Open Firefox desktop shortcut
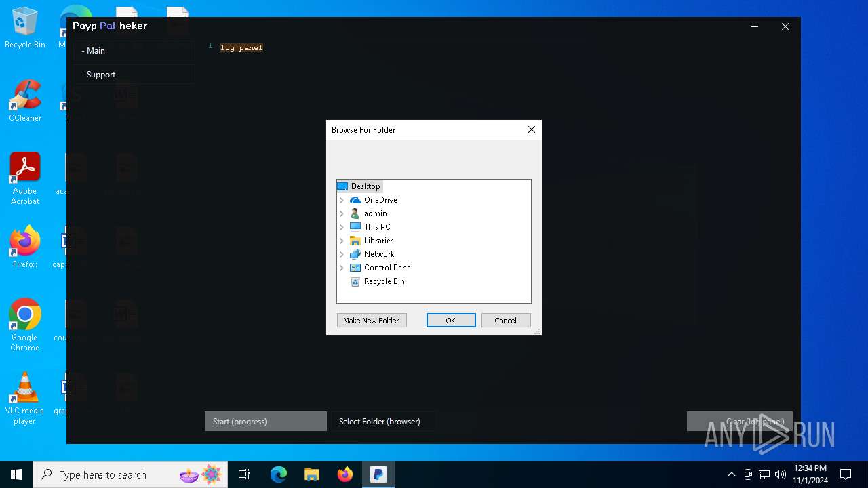This screenshot has width=868, height=488. pyautogui.click(x=25, y=247)
